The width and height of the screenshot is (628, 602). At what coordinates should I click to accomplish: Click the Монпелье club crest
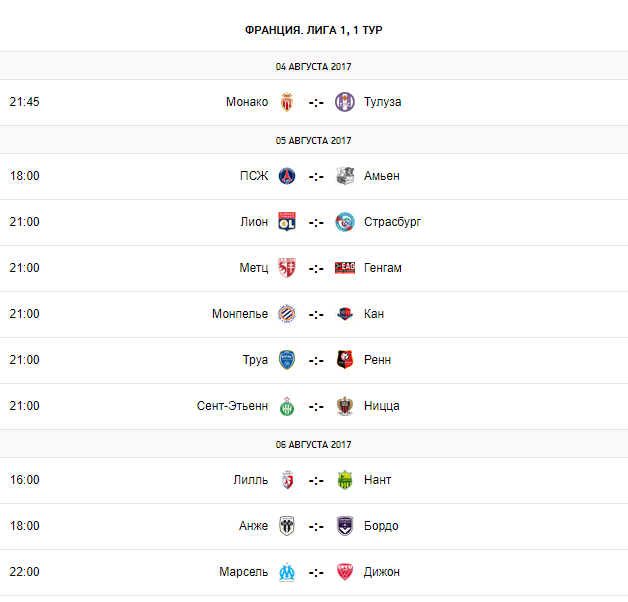pos(287,314)
